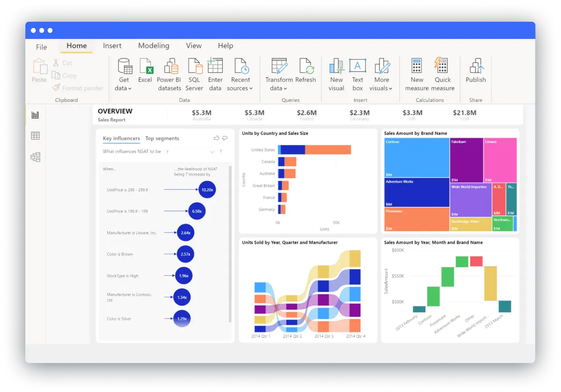Click the Enter data table icon
The height and width of the screenshot is (392, 561).
215,66
